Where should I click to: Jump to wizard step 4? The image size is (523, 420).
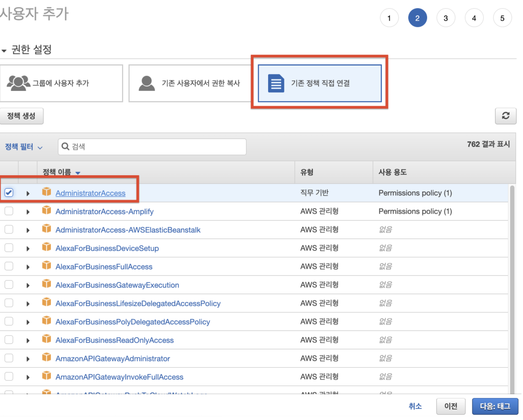point(474,18)
